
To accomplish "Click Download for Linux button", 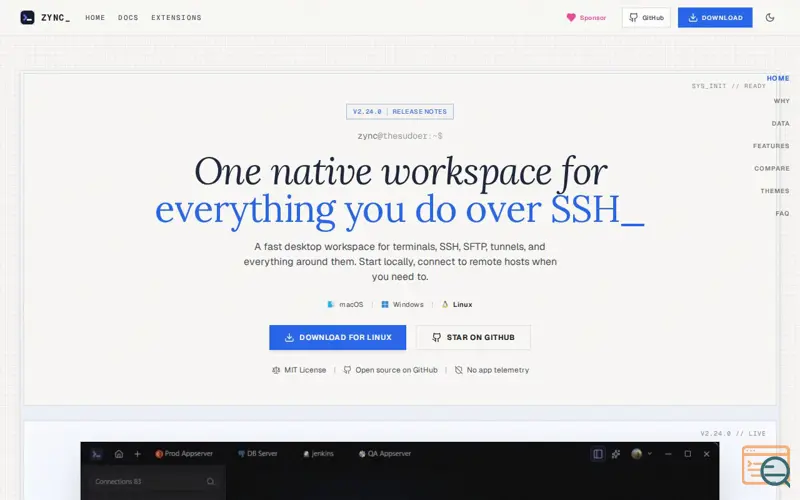I will tap(338, 337).
